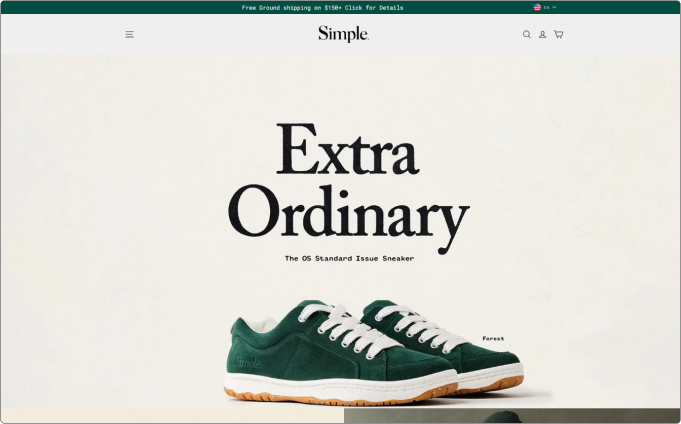Screen dimensions: 681x424
Task: Open the hamburger navigation menu
Action: click(x=129, y=34)
